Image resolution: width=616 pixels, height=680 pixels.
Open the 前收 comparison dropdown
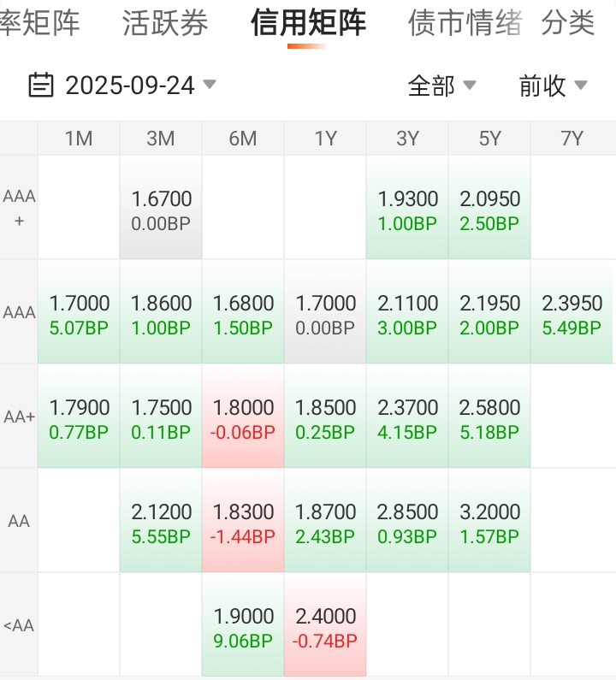[553, 86]
